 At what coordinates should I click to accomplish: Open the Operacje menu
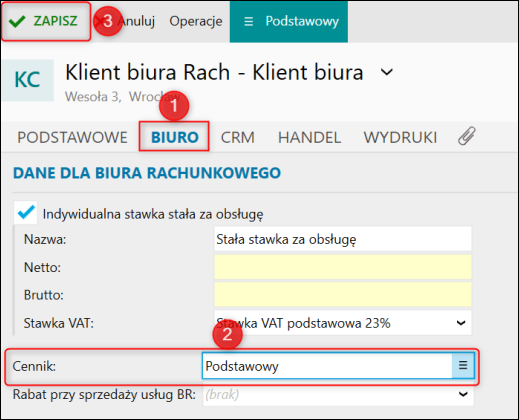196,21
